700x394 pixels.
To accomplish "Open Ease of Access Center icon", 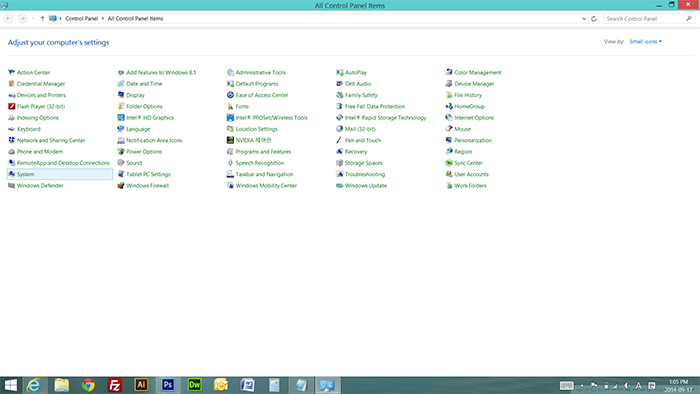I will tap(230, 95).
